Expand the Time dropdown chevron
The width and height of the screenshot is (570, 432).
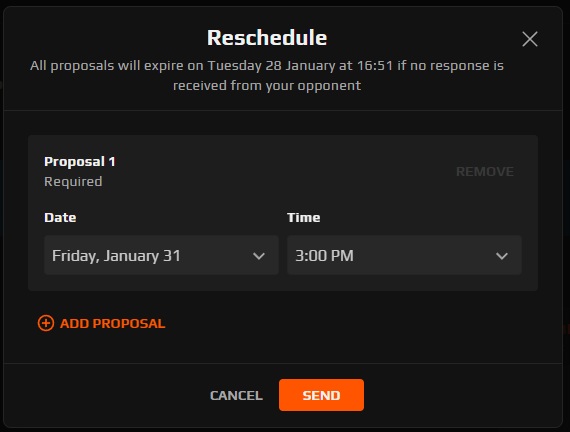click(x=502, y=256)
